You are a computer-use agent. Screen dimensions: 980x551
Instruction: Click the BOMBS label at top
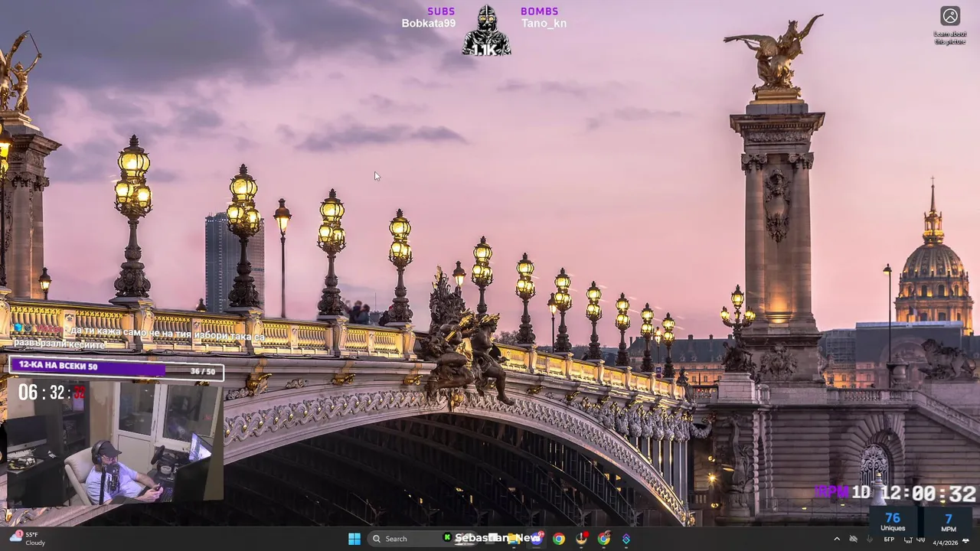coord(540,11)
